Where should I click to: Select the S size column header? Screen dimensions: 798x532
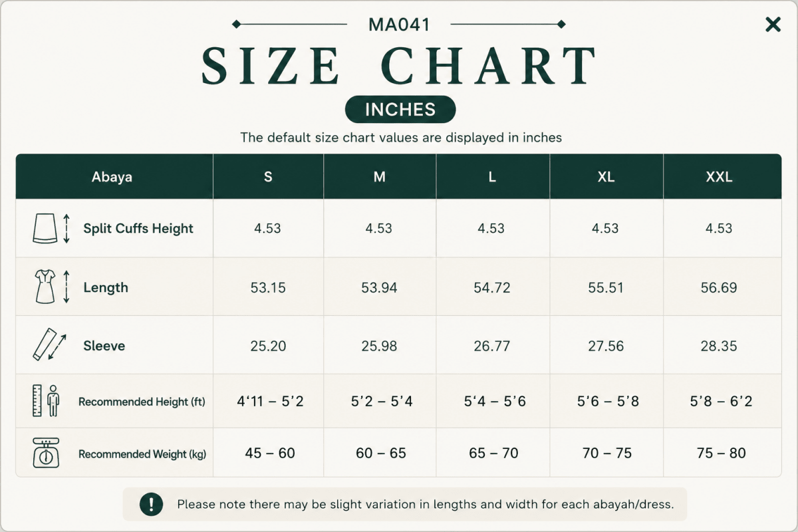pyautogui.click(x=269, y=177)
